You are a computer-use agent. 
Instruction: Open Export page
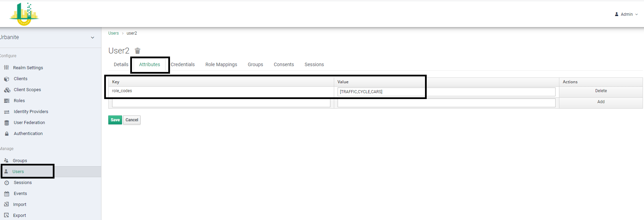(x=20, y=216)
